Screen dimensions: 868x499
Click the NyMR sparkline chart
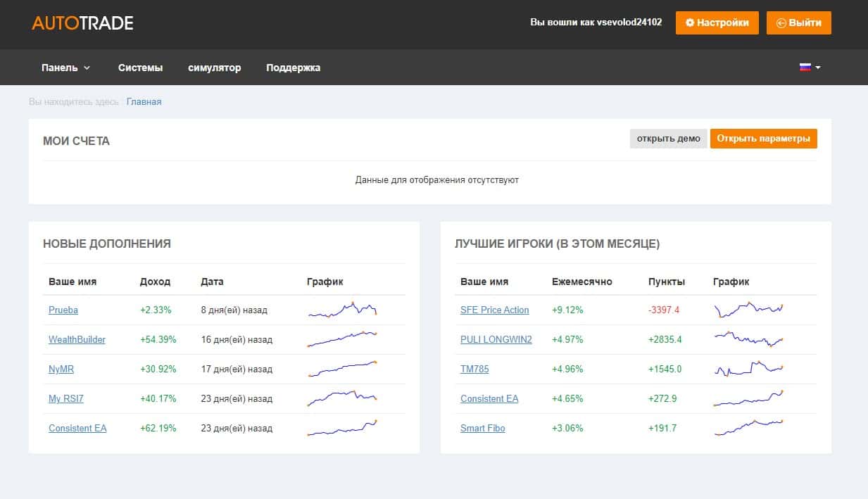[343, 369]
